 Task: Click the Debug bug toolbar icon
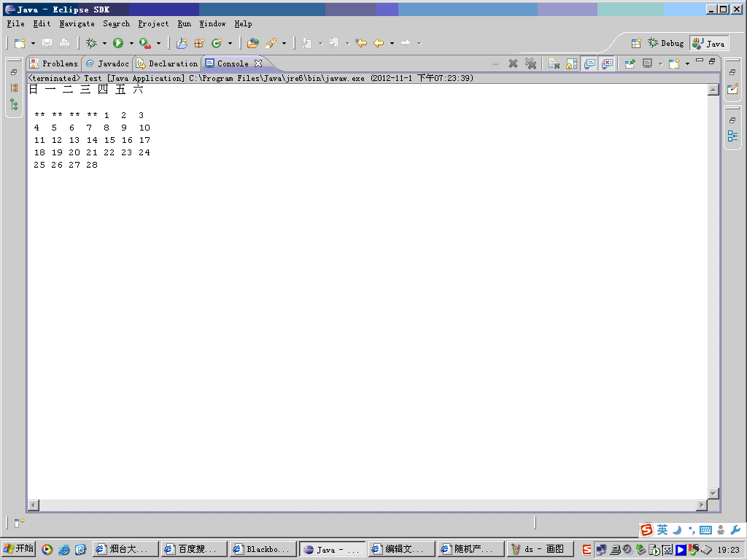(91, 43)
